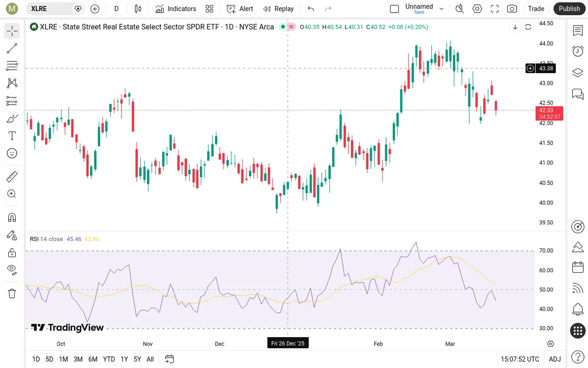
Task: Select the 6M time range
Action: (93, 359)
